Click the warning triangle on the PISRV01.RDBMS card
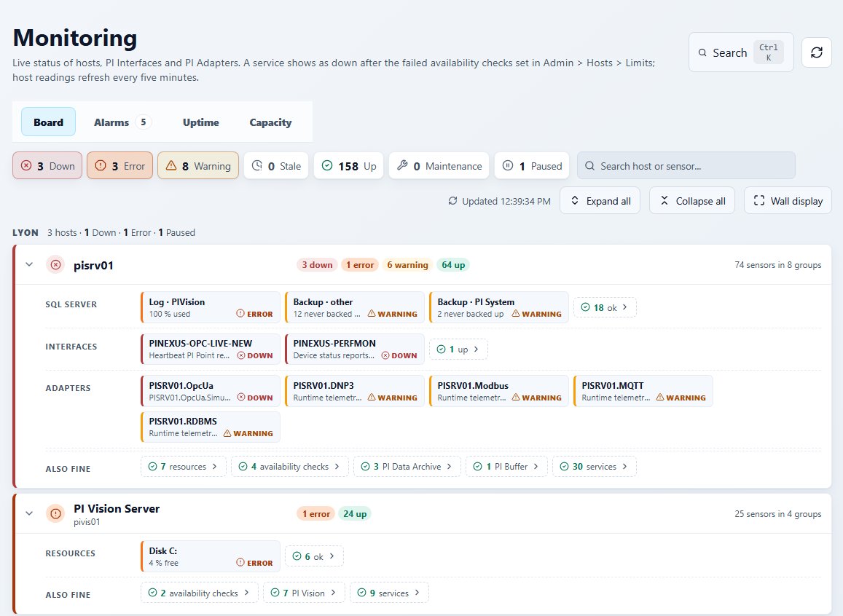 coord(227,433)
